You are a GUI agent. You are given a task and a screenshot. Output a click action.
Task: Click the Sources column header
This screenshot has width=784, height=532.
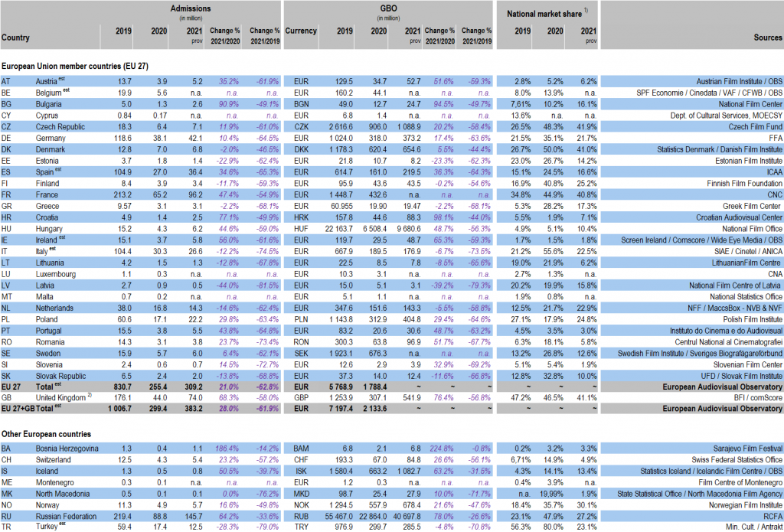click(x=767, y=38)
